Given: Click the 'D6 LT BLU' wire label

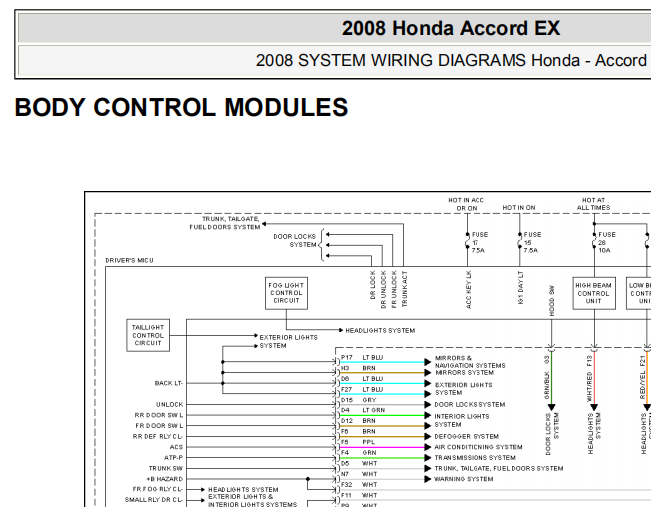Looking at the screenshot, I should pos(362,379).
